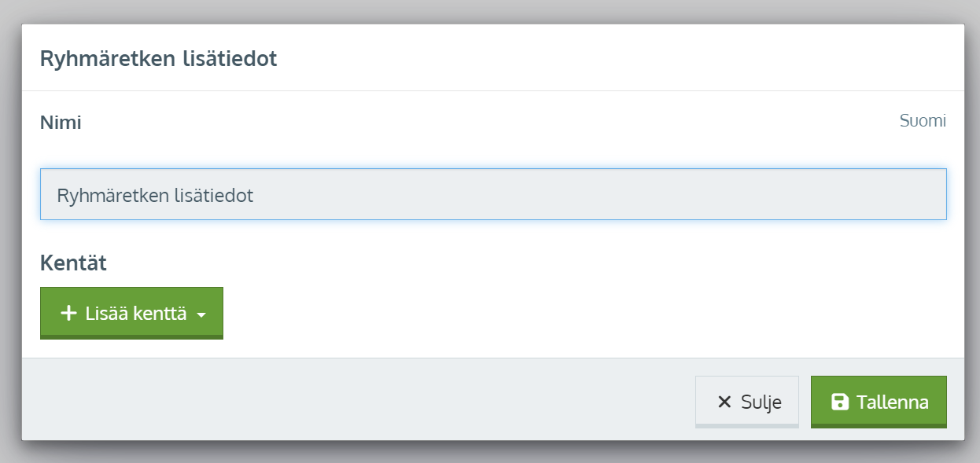Save the form with Tallenna
Image resolution: width=980 pixels, height=463 pixels.
879,402
